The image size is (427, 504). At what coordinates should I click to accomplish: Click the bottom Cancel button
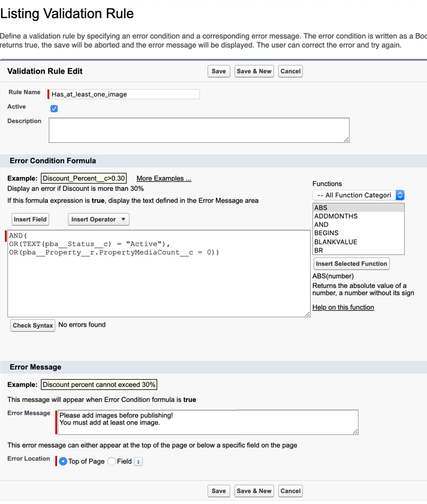290,491
